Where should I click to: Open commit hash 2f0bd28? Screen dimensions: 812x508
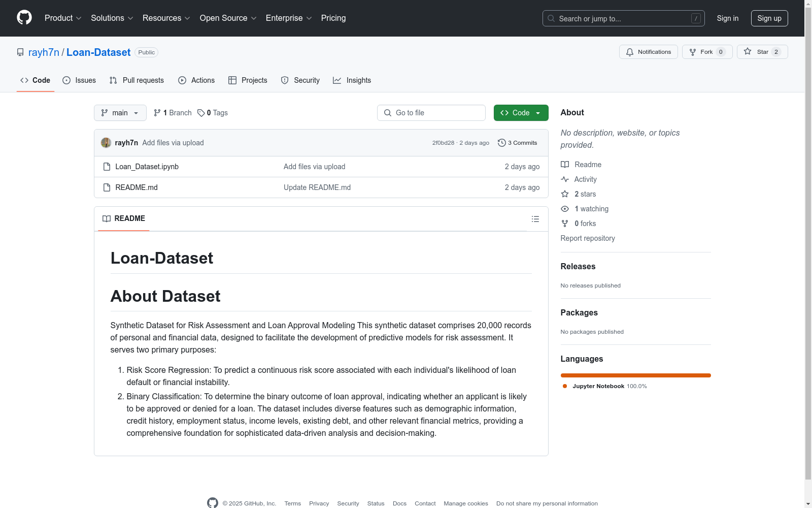(x=443, y=143)
